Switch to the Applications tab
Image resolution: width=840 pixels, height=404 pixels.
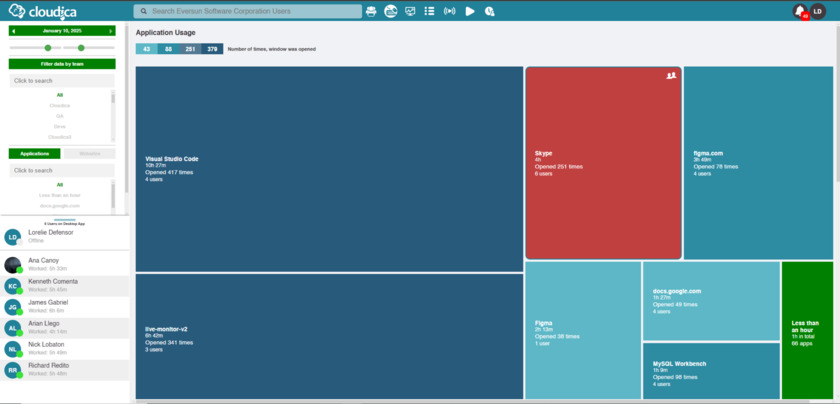35,153
